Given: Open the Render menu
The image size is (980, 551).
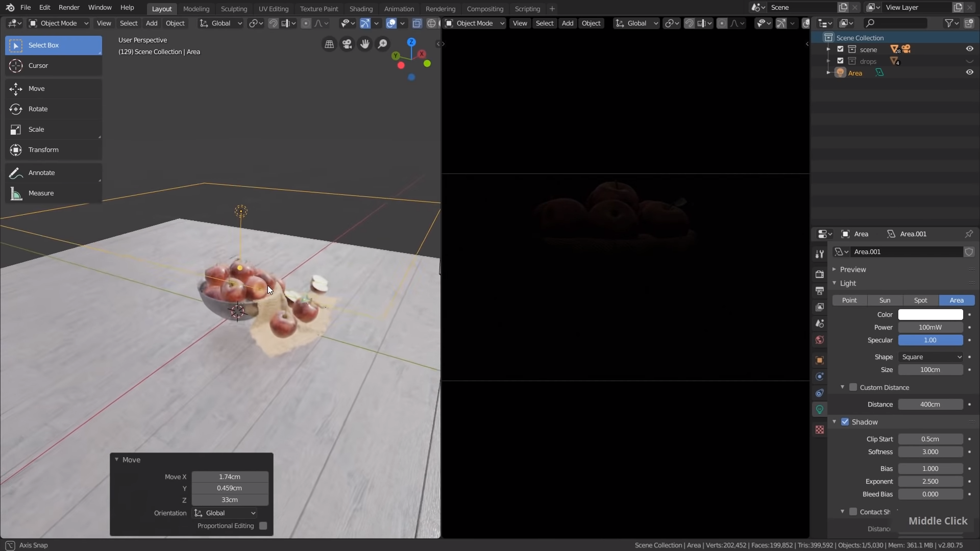Looking at the screenshot, I should [x=69, y=8].
